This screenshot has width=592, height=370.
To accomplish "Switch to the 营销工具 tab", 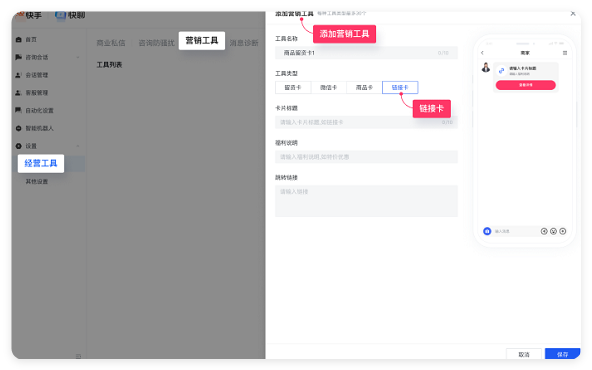I will 202,40.
